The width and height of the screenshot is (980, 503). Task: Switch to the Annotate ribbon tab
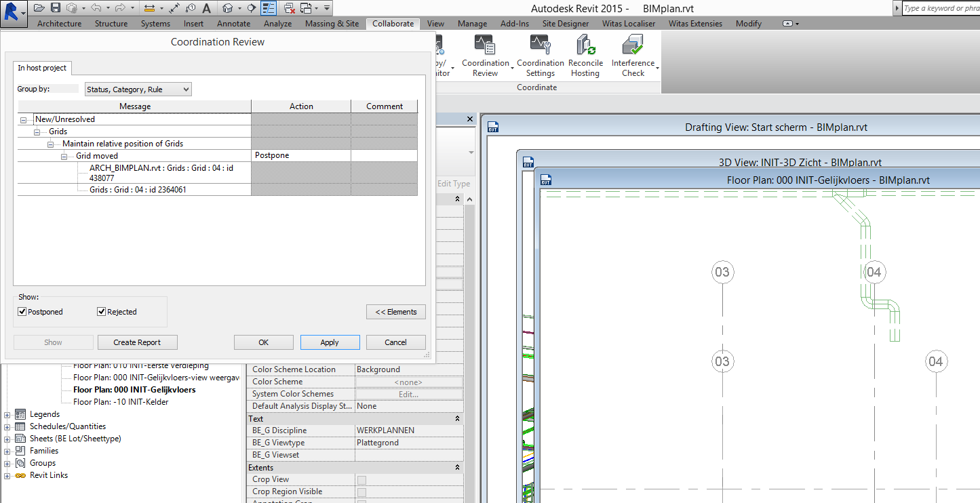[233, 24]
